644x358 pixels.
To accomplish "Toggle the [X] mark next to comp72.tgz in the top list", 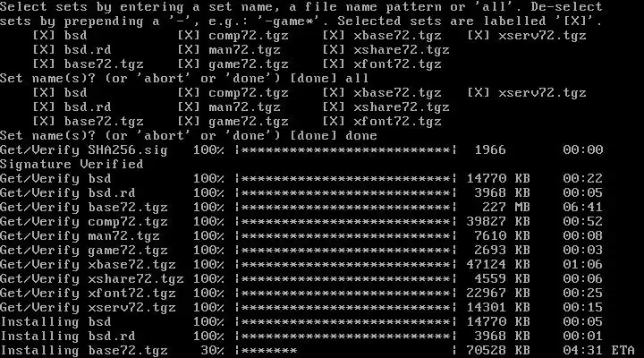I will (x=188, y=35).
